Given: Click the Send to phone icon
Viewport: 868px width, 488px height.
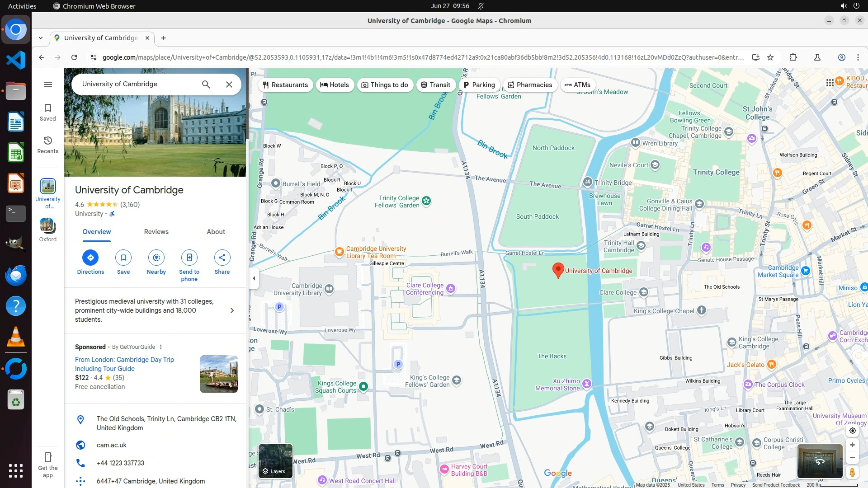Looking at the screenshot, I should pyautogui.click(x=189, y=258).
